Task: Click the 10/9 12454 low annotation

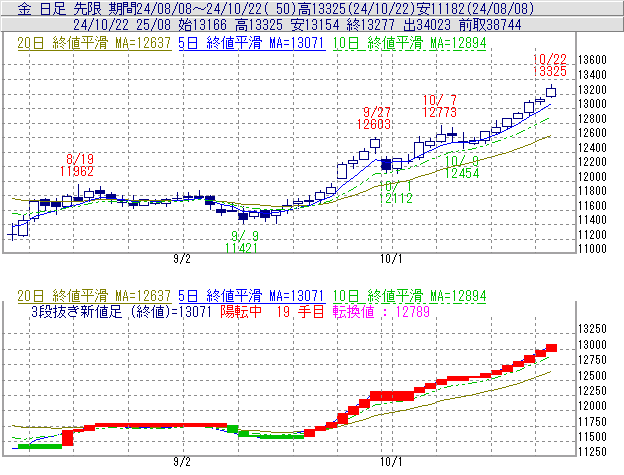Action: coord(462,167)
